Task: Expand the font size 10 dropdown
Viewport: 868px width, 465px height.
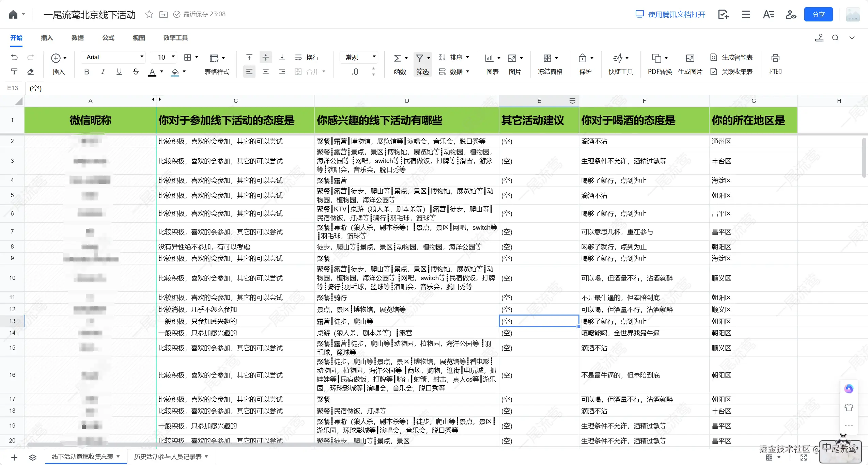Action: point(173,57)
